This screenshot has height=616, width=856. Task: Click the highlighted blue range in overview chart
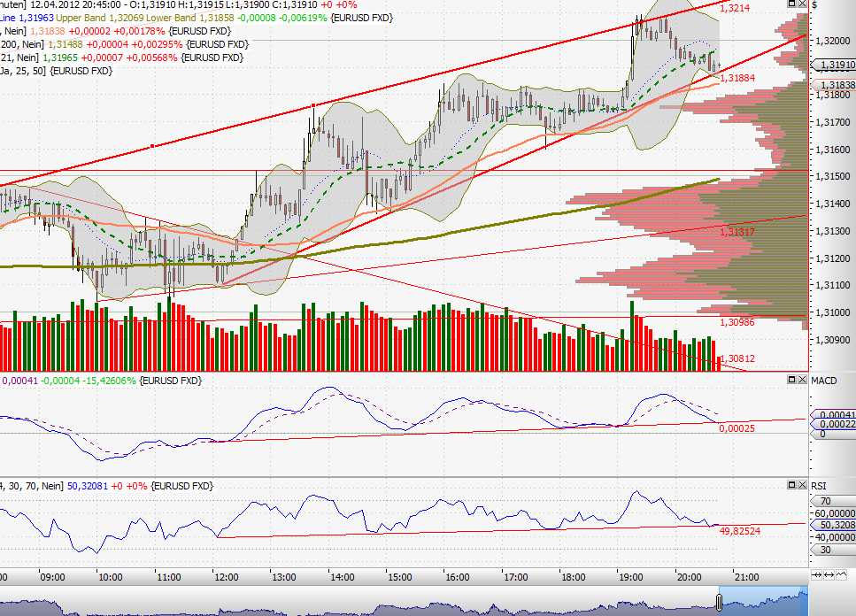point(764,601)
